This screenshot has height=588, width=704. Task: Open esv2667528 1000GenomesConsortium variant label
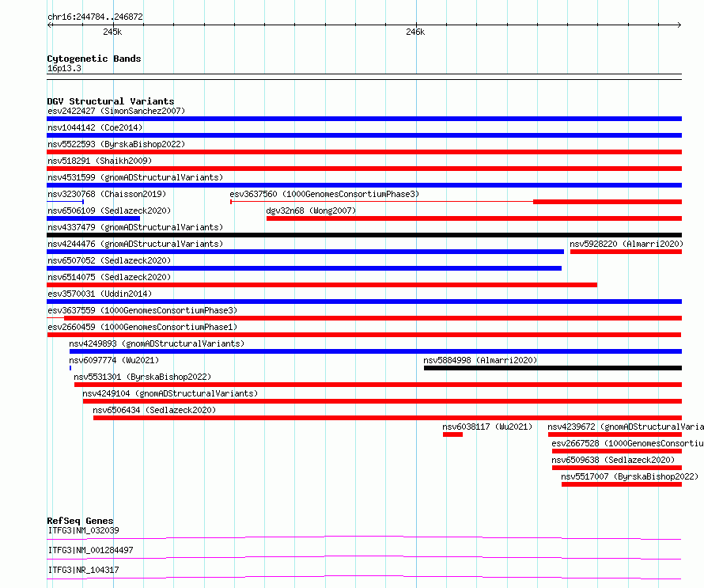628,443
